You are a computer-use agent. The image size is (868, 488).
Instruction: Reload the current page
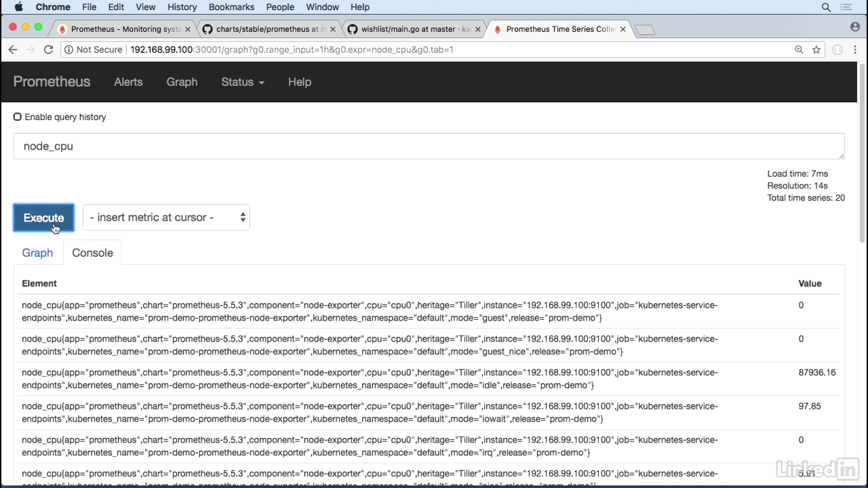click(x=48, y=49)
